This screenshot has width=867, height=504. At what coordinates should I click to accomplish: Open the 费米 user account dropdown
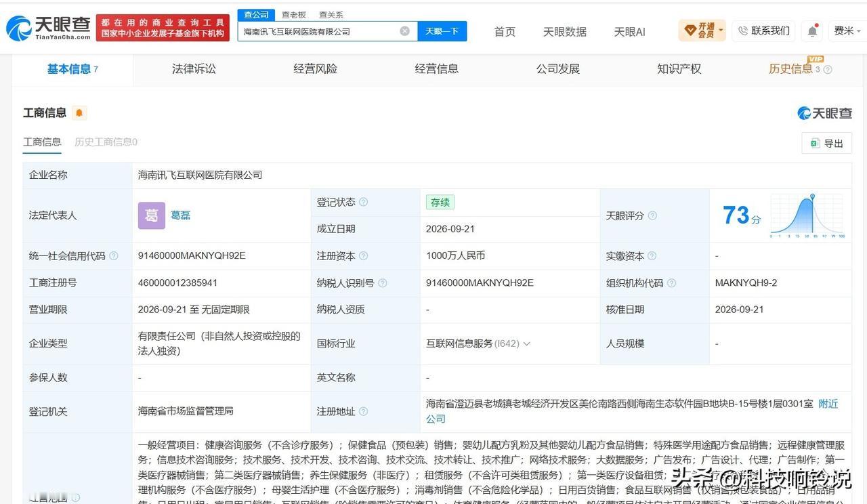[847, 31]
